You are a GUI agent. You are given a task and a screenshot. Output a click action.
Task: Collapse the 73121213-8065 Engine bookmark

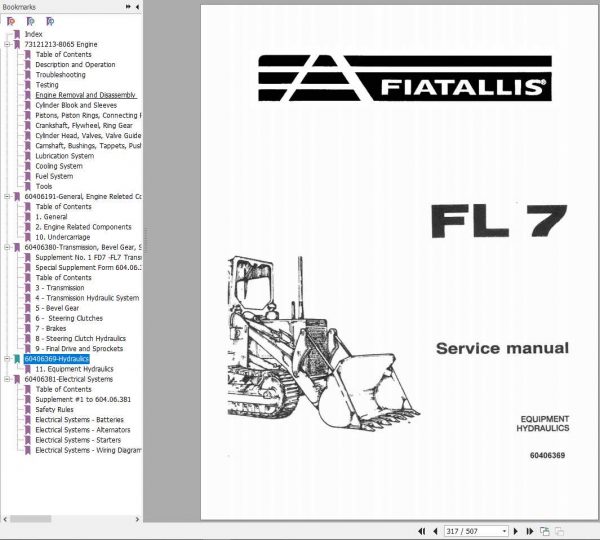click(7, 44)
